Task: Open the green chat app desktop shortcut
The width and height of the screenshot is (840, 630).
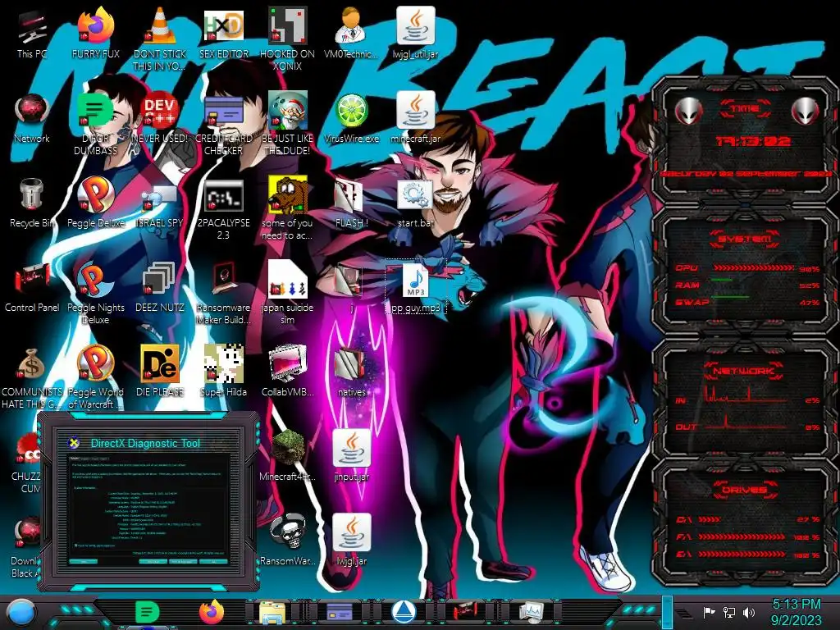Action: point(95,123)
